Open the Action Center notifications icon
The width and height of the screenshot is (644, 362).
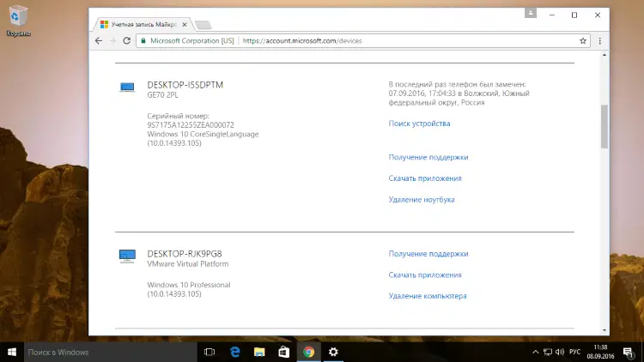click(629, 353)
